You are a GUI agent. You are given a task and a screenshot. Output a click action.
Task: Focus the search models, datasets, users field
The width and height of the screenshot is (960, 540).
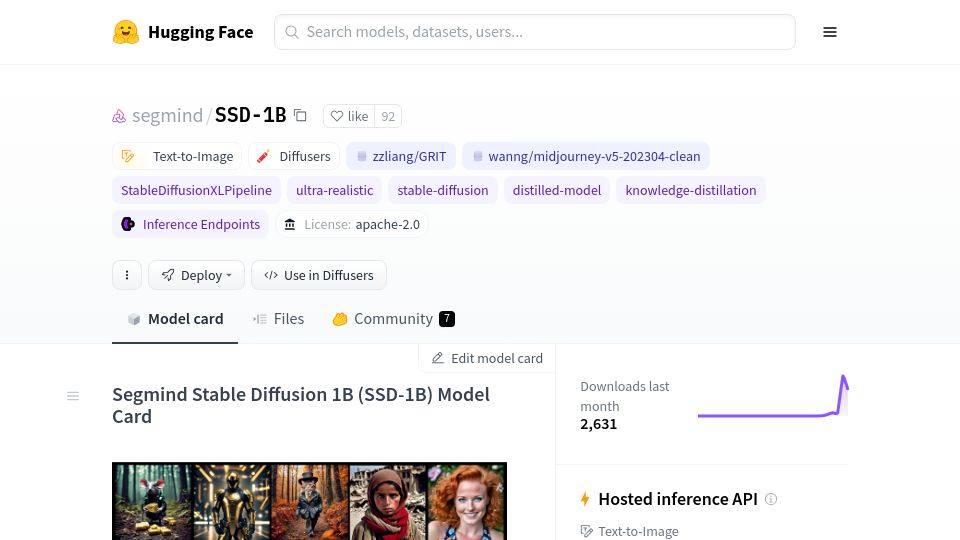click(534, 32)
